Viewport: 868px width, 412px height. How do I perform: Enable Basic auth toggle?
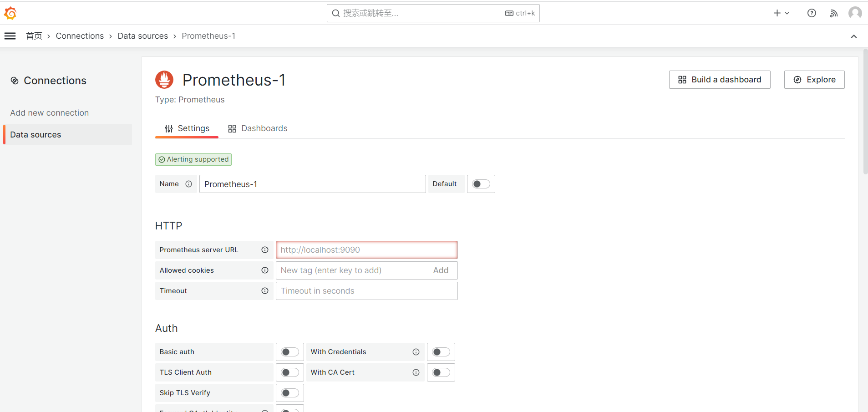pyautogui.click(x=290, y=352)
